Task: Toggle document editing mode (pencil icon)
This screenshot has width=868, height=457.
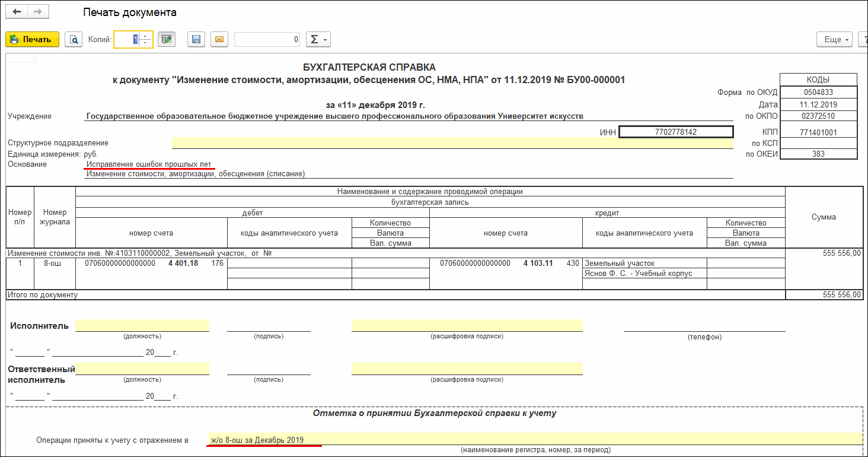Action: [167, 39]
